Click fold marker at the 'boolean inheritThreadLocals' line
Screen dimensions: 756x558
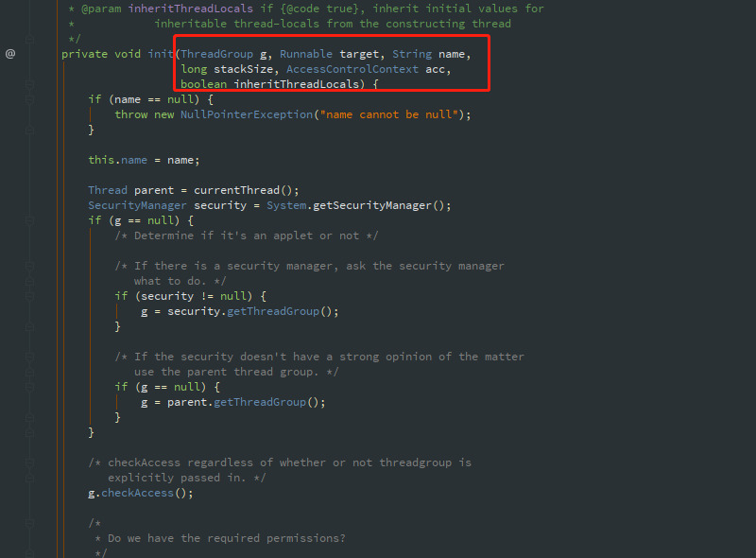[29, 84]
